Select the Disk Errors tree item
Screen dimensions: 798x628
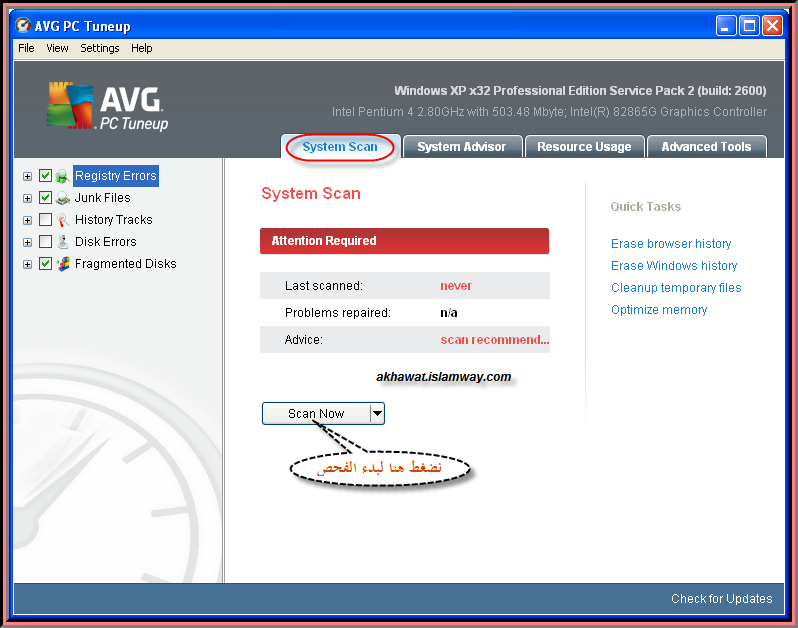point(105,241)
